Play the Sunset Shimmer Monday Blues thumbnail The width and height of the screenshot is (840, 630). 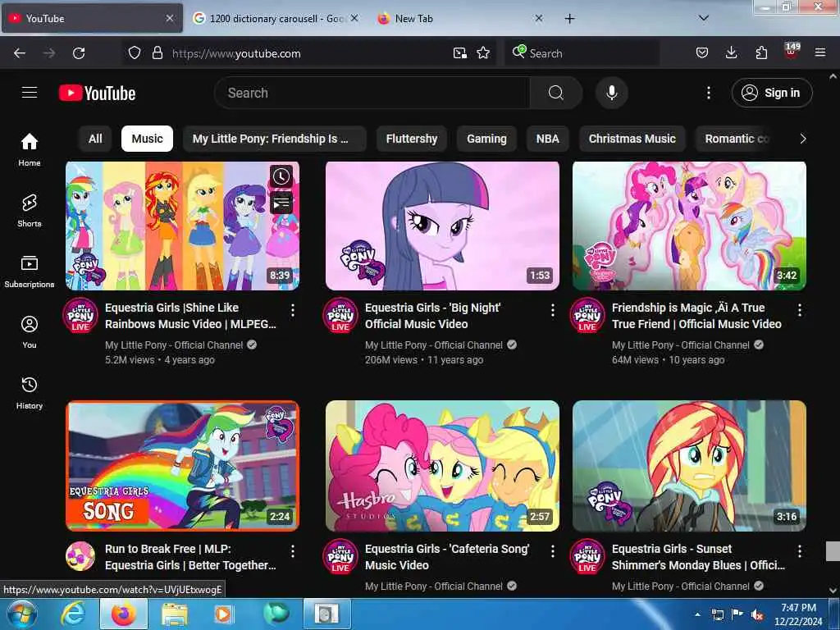tap(689, 466)
